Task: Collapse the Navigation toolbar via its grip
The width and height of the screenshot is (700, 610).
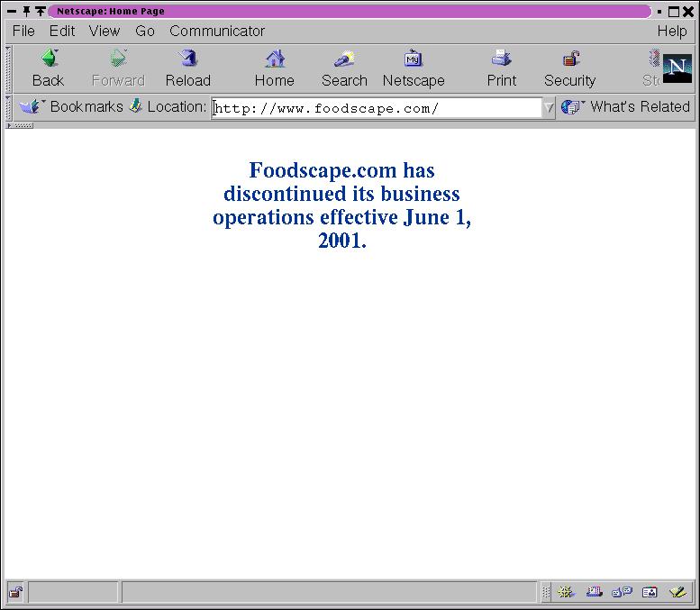Action: (x=8, y=69)
